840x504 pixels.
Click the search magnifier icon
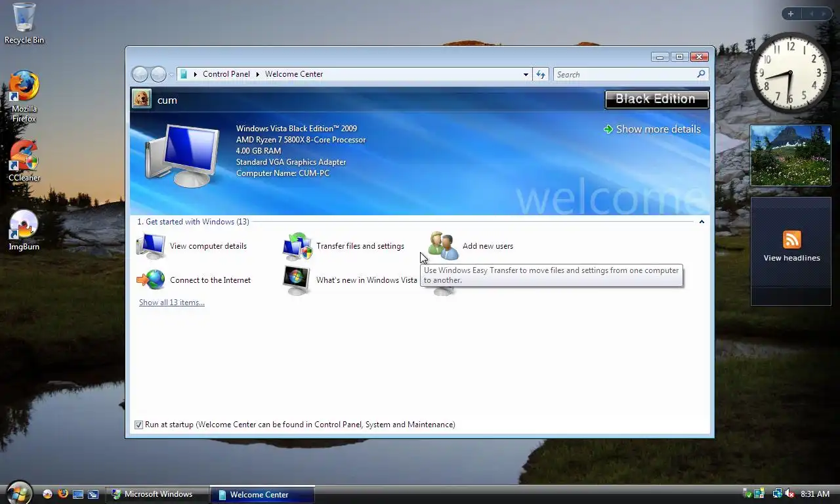click(701, 74)
